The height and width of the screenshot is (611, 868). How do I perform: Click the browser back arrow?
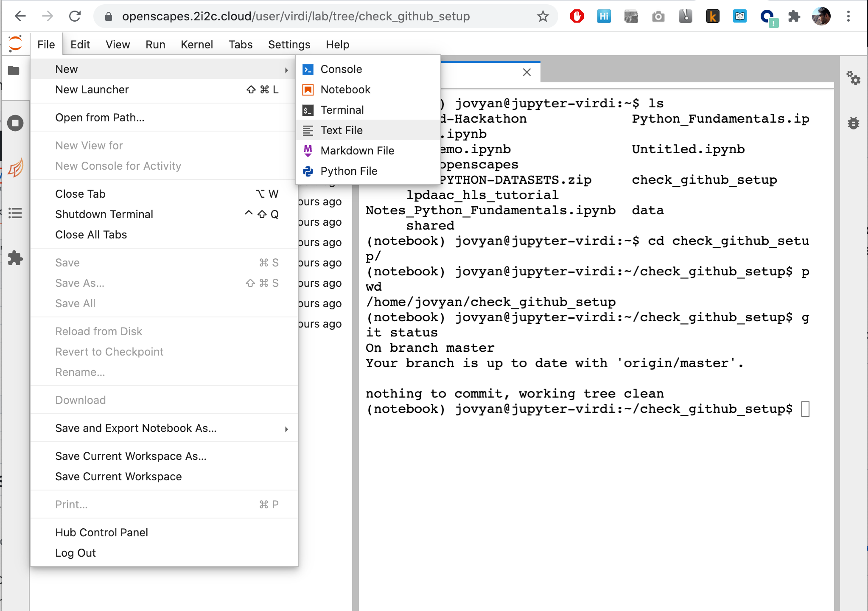click(x=21, y=16)
